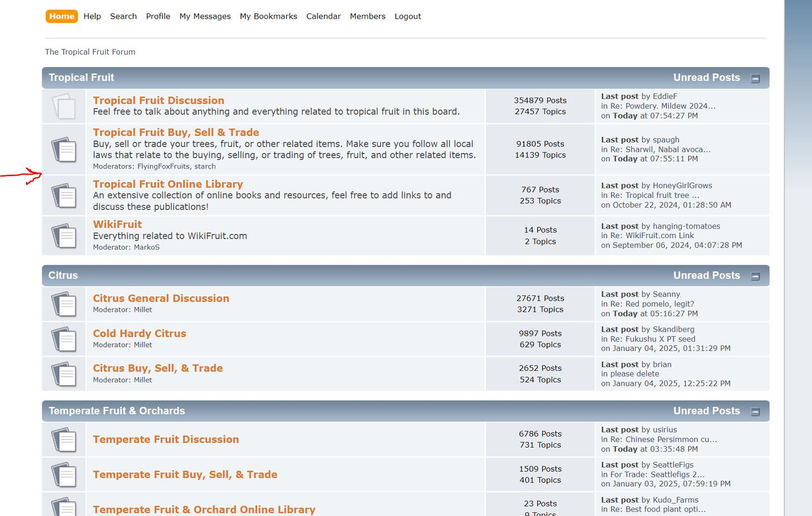The width and height of the screenshot is (812, 516).
Task: Open the Temperate Fruit Discussion board
Action: [166, 439]
